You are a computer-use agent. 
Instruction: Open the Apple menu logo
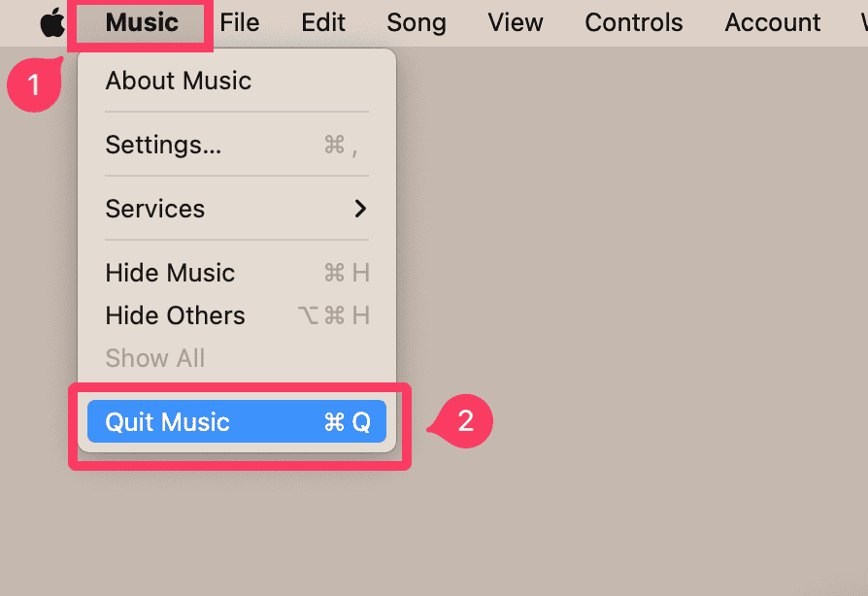click(52, 22)
